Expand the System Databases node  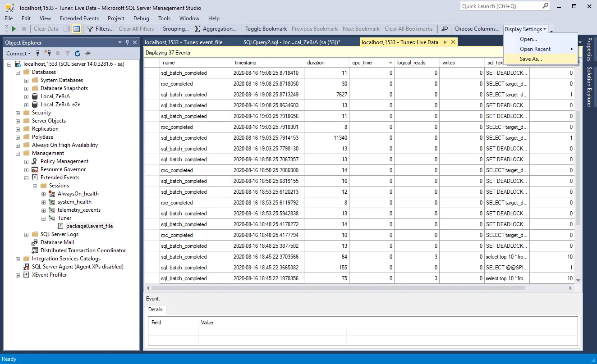click(27, 80)
